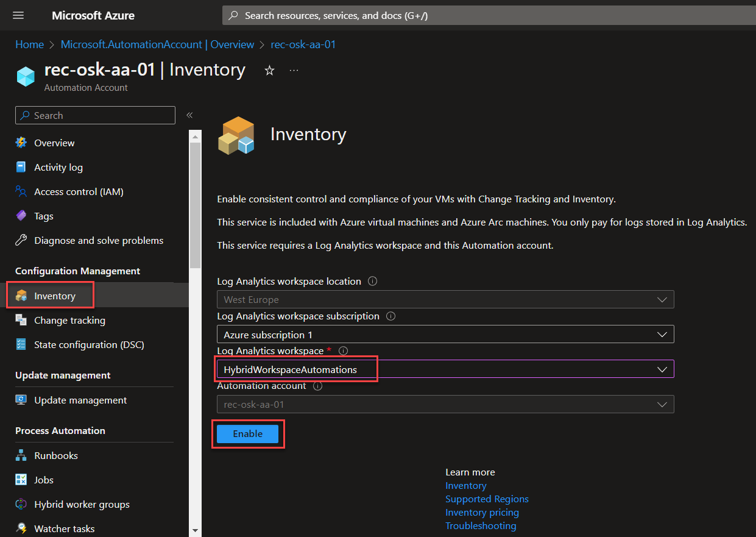This screenshot has width=756, height=537.
Task: Open the hamburger portal menu
Action: pyautogui.click(x=18, y=15)
